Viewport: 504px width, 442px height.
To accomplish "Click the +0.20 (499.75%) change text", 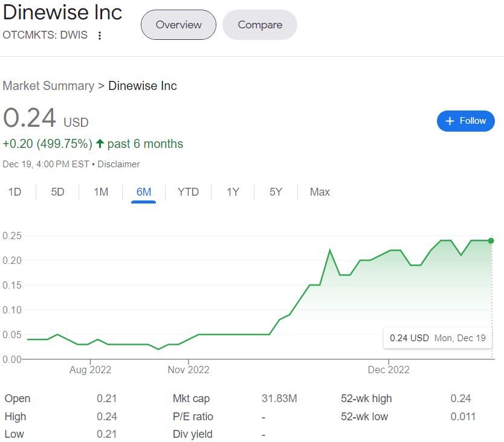I will pos(48,144).
